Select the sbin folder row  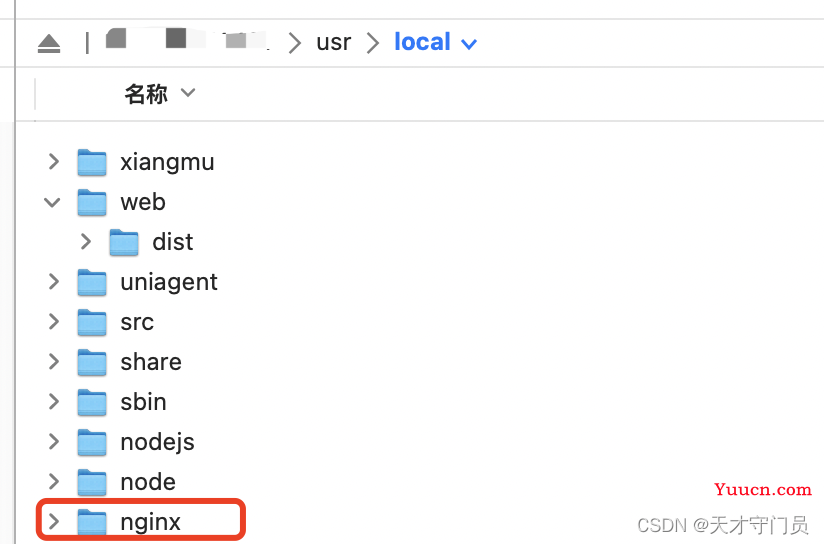click(420, 402)
